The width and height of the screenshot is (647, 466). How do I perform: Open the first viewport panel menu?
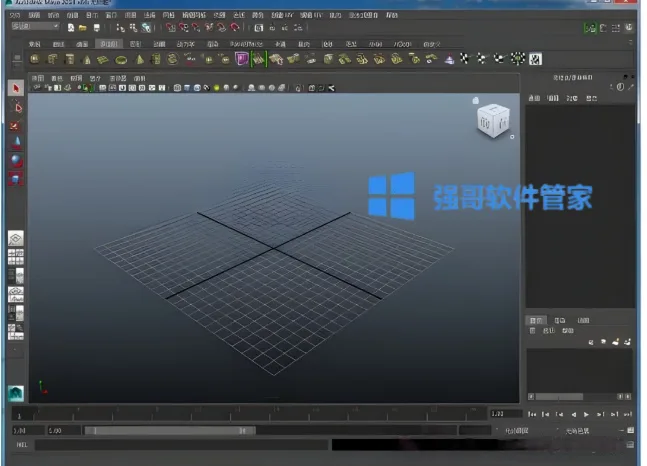38,78
